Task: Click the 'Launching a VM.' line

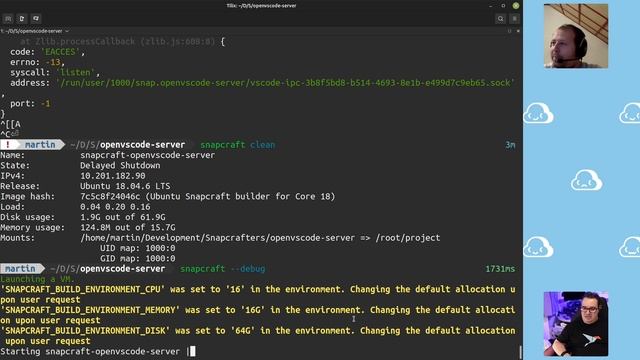Action: coord(38,279)
